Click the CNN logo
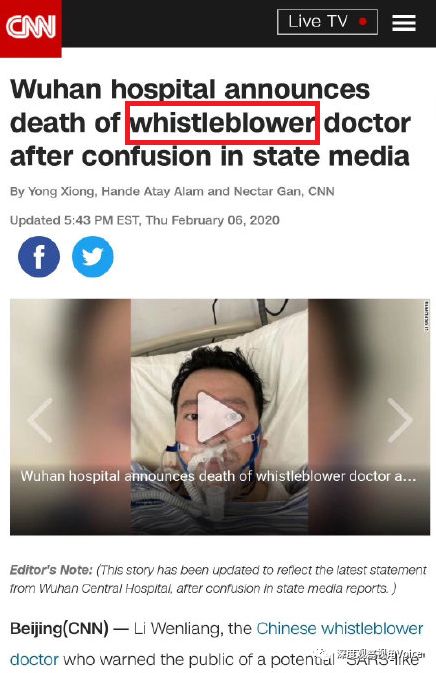 (x=30, y=27)
